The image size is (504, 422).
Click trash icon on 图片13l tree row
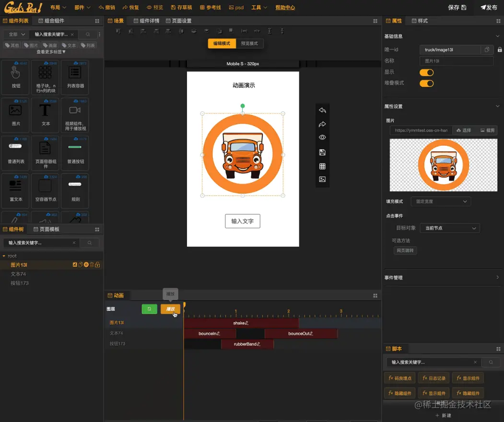tap(92, 265)
